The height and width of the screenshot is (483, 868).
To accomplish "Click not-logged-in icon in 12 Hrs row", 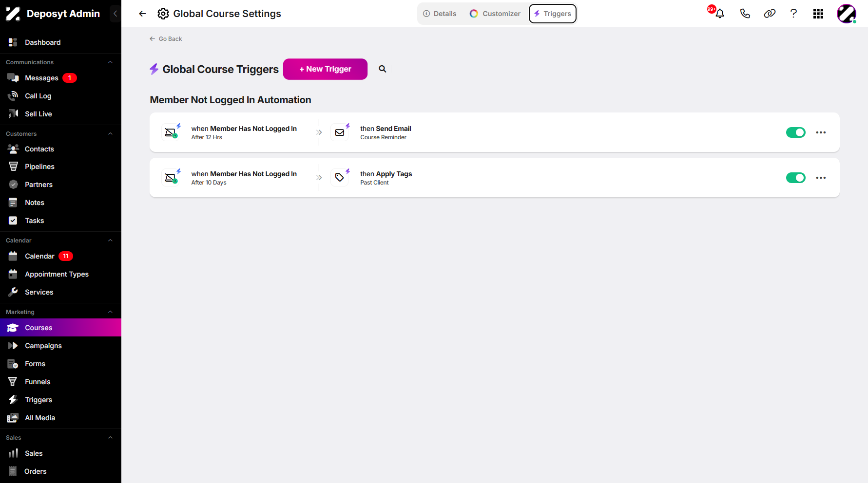I will click(171, 132).
